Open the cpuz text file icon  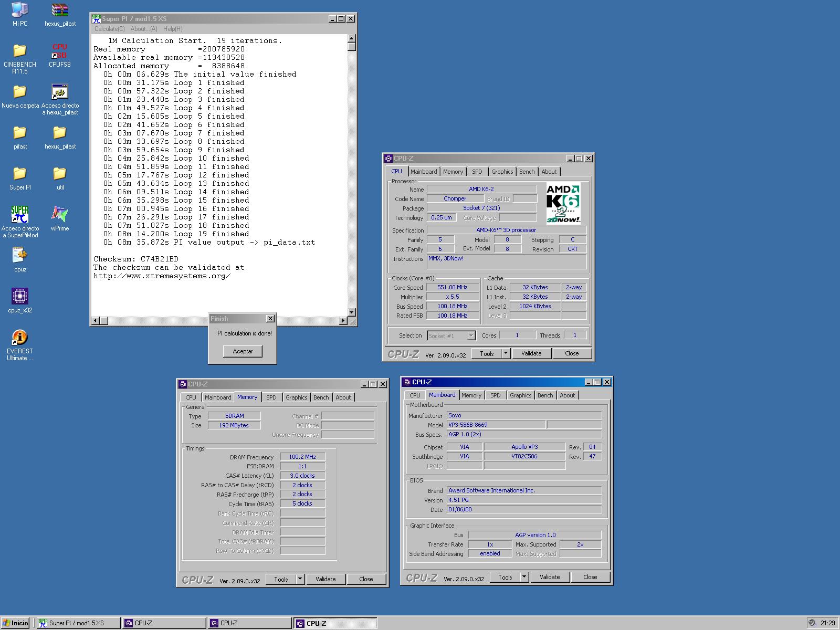coord(20,256)
